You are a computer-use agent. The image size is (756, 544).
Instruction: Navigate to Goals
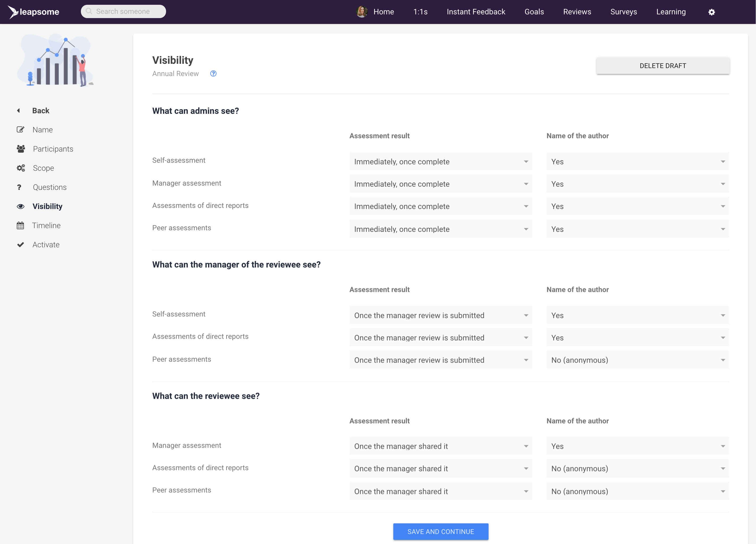534,12
